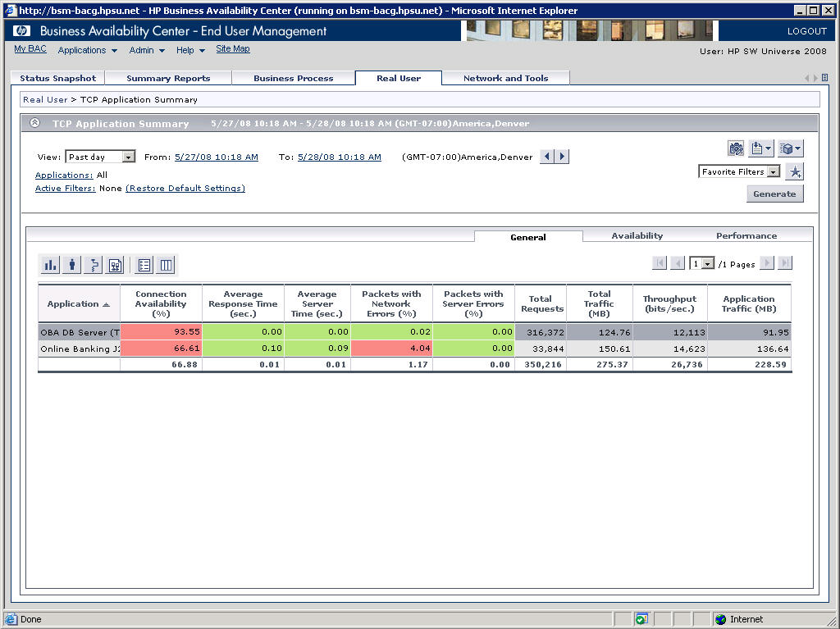840x629 pixels.
Task: Click the 316,372 total requests cell
Action: (541, 332)
